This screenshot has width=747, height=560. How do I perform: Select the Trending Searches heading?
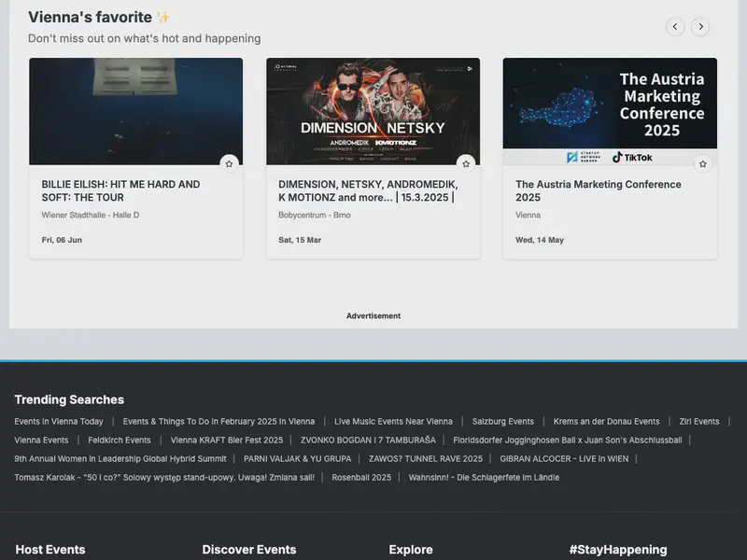(69, 399)
